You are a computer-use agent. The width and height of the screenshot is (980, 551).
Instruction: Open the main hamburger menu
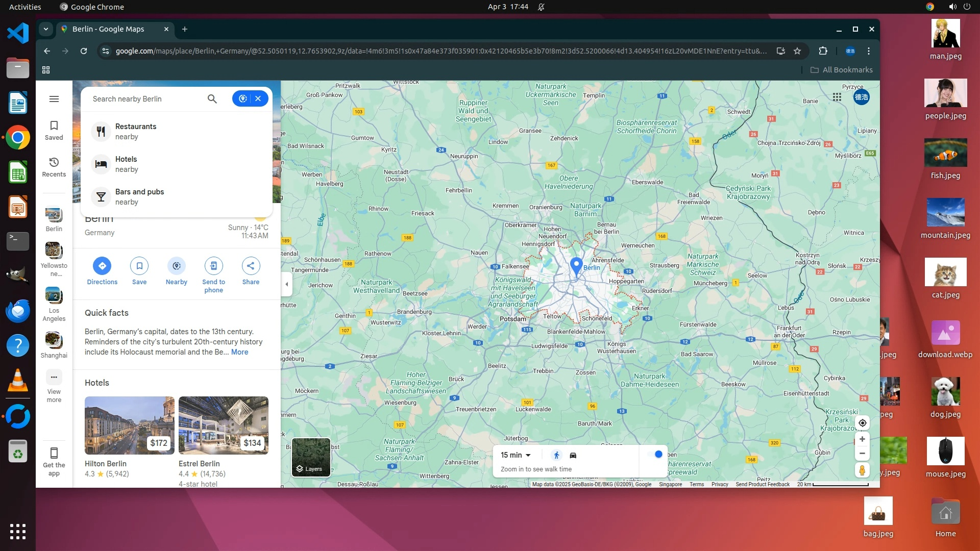54,99
